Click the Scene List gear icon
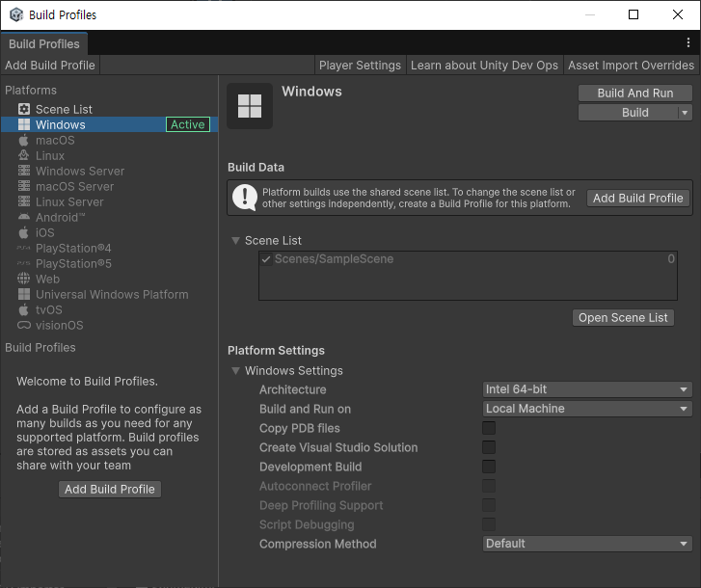The image size is (701, 588). [x=24, y=109]
